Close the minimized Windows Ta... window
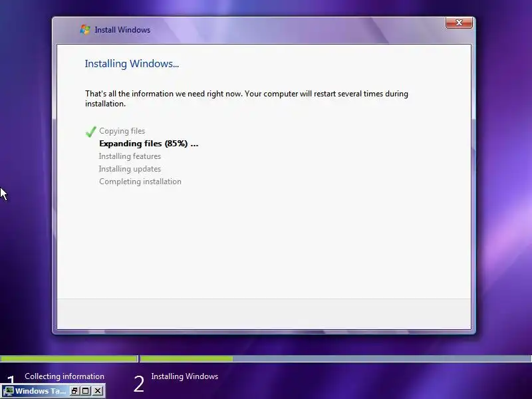The height and width of the screenshot is (399, 532). click(98, 391)
